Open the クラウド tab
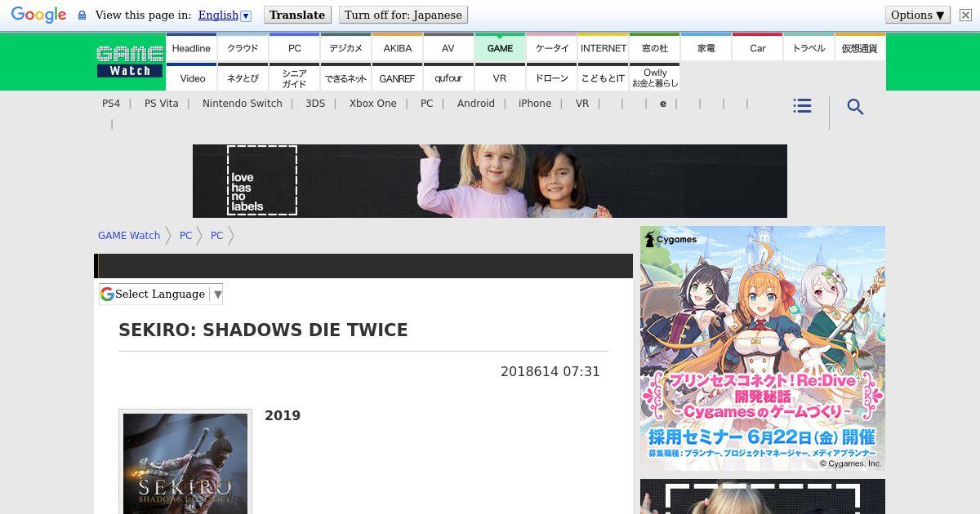980x514 pixels. pos(243,47)
